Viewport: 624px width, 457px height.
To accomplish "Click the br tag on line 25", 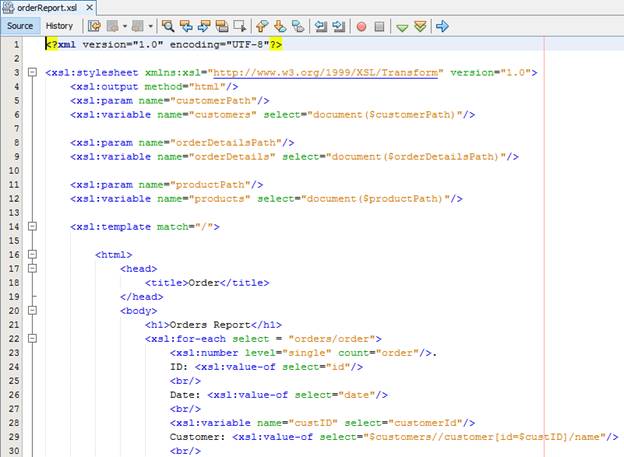I will (185, 381).
